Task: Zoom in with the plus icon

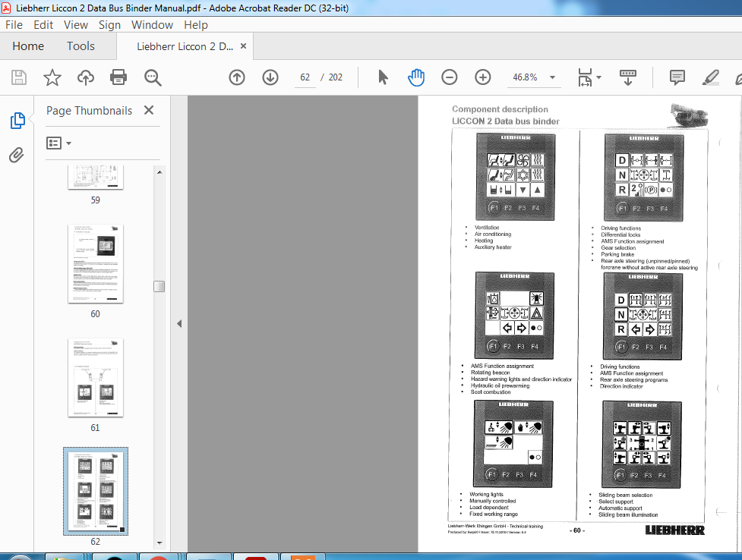Action: click(x=483, y=77)
